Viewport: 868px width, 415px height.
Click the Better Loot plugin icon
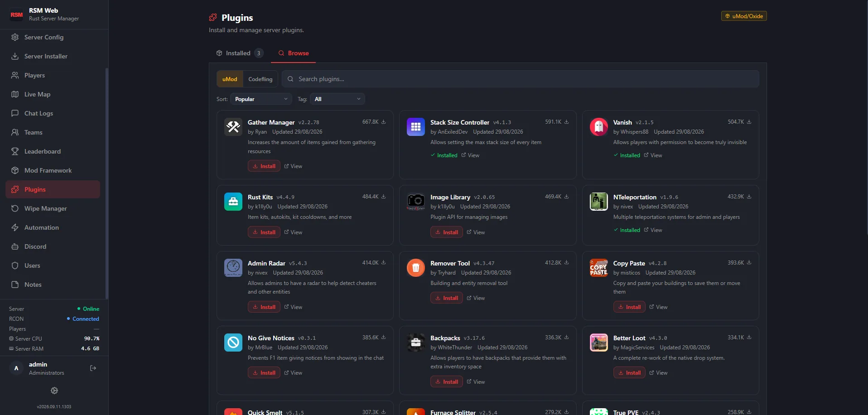pos(599,343)
